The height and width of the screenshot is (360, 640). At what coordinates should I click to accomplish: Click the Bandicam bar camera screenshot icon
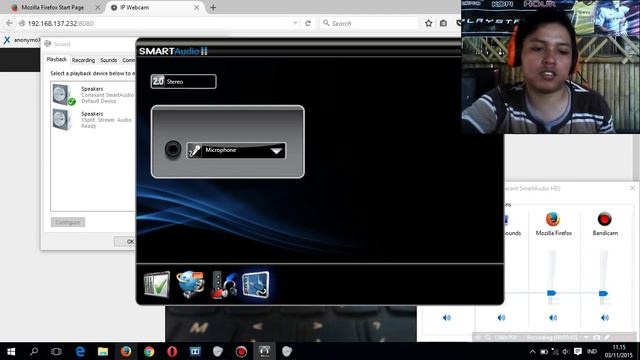(596, 338)
